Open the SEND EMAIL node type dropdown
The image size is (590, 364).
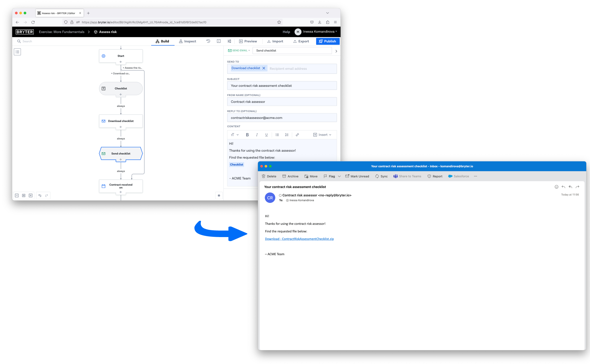[239, 50]
